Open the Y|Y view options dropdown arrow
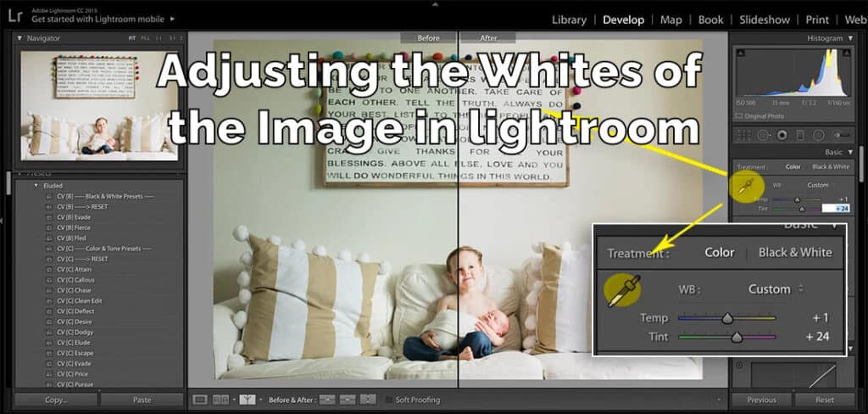This screenshot has width=868, height=414. click(261, 400)
